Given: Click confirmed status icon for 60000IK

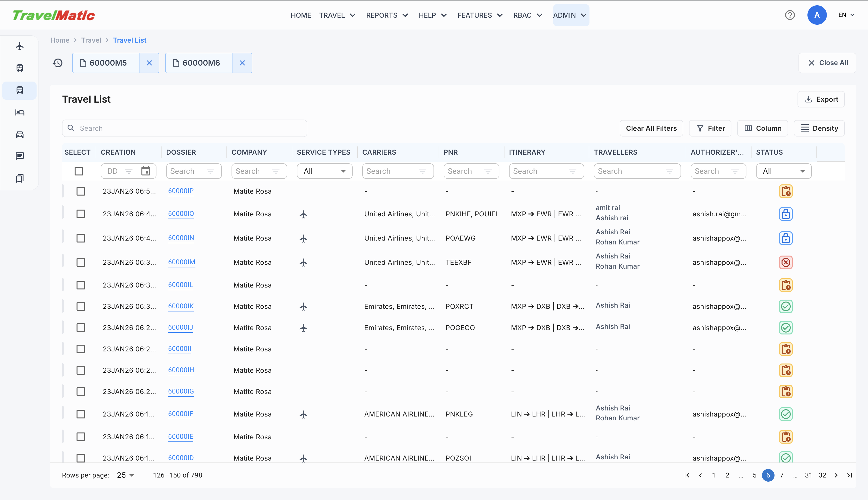Looking at the screenshot, I should [x=785, y=306].
